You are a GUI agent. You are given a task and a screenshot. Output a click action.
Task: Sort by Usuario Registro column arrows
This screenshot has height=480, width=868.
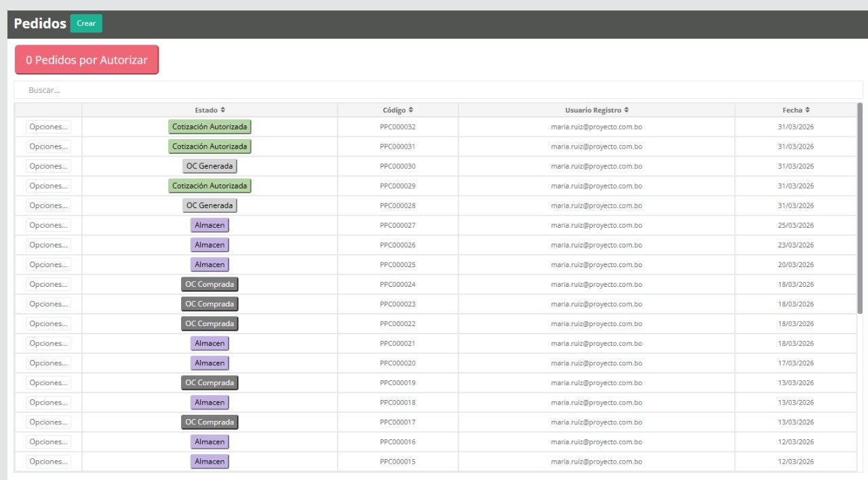pos(627,110)
